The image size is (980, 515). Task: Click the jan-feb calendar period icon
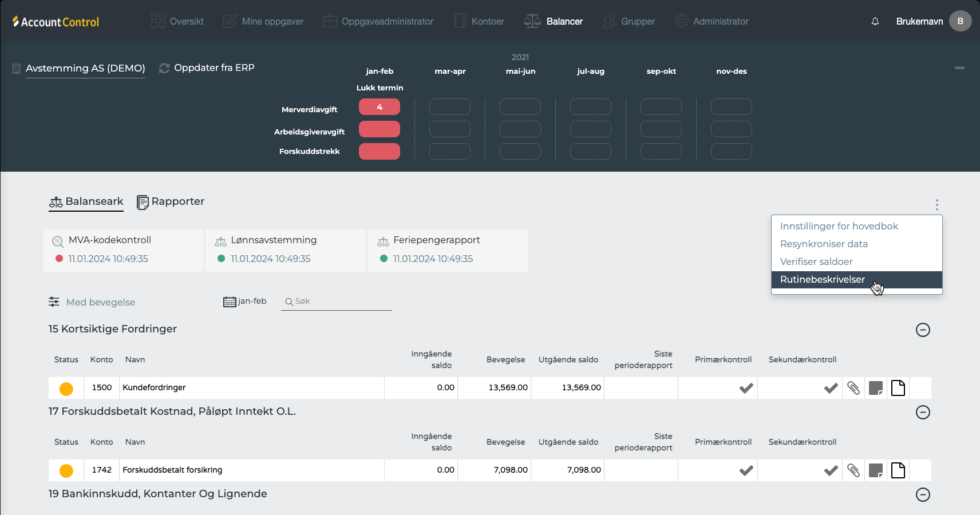pos(230,302)
